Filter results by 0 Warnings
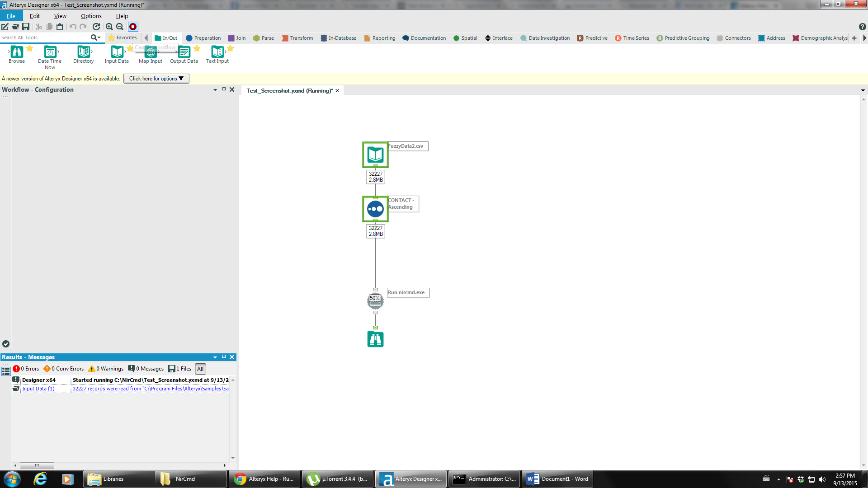 click(106, 369)
